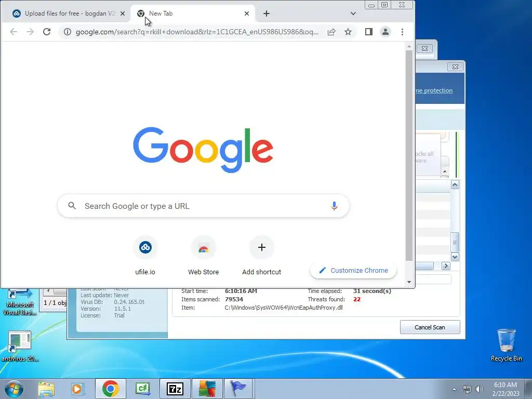
Task: Click the License Trial text
Action: tap(119, 315)
